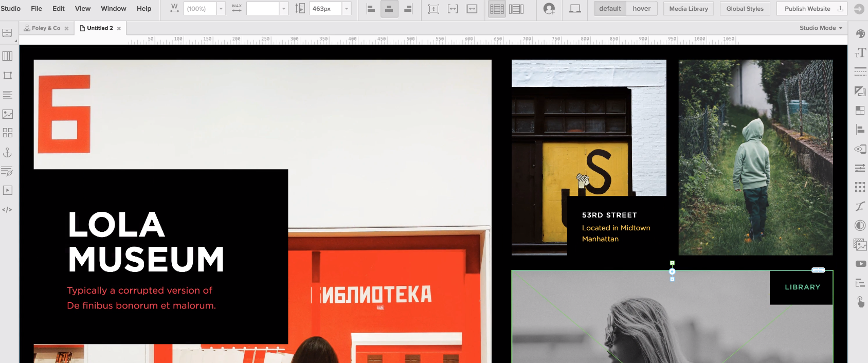Open the YouTube video panel on right sidebar
The height and width of the screenshot is (363, 868).
tap(860, 264)
